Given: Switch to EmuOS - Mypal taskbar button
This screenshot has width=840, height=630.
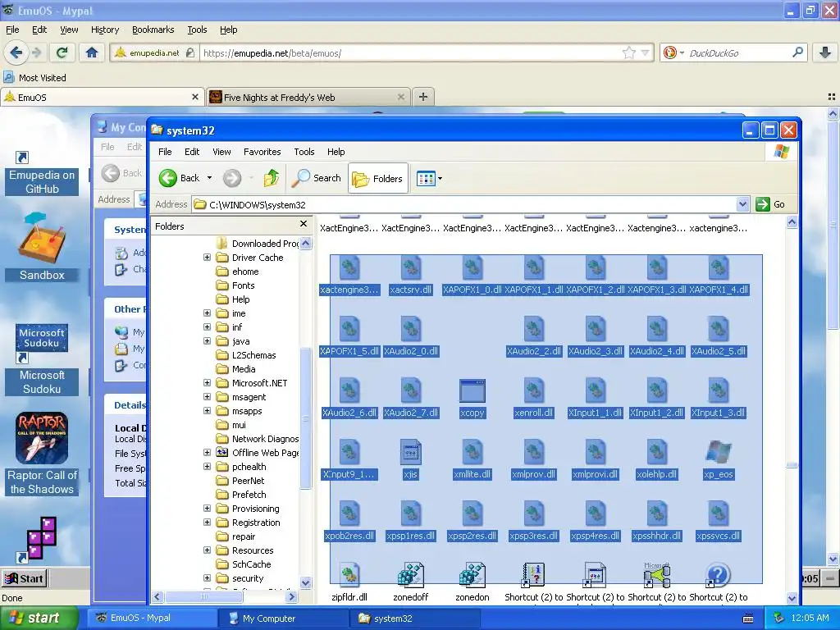Looking at the screenshot, I should (x=153, y=619).
